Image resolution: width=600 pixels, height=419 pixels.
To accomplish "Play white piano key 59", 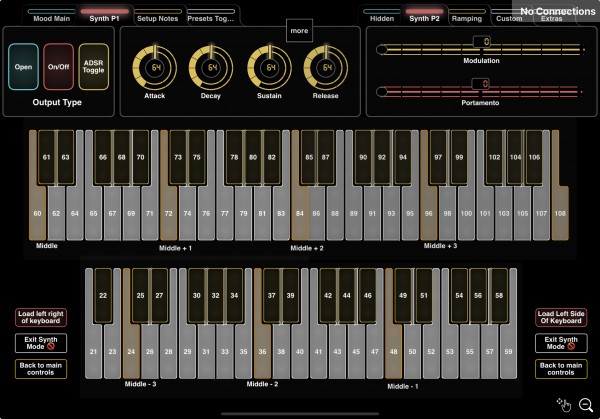I will (508, 351).
